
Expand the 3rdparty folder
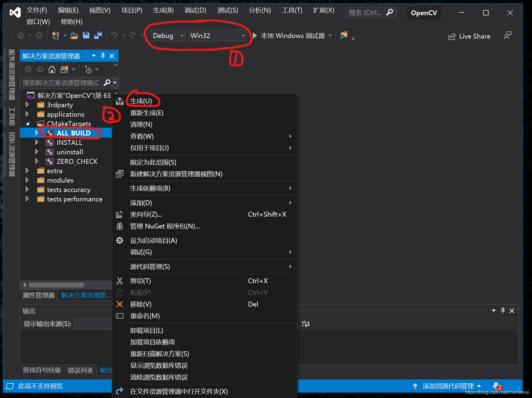(x=27, y=105)
